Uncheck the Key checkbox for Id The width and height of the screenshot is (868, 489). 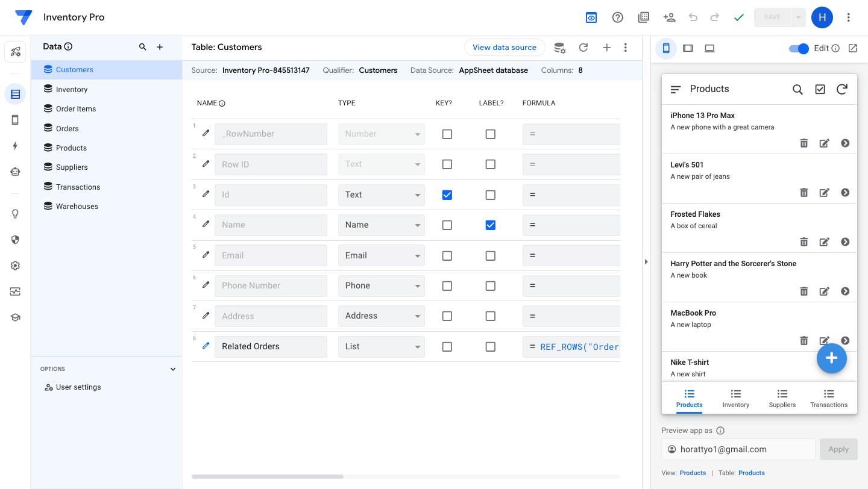tap(447, 195)
